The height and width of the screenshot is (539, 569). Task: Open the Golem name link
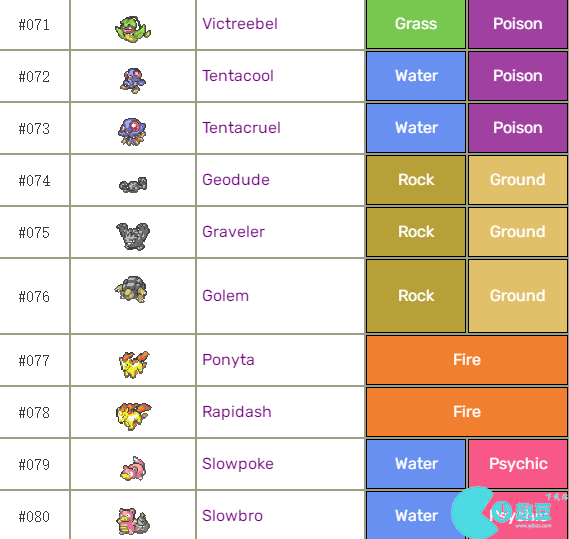tap(225, 296)
